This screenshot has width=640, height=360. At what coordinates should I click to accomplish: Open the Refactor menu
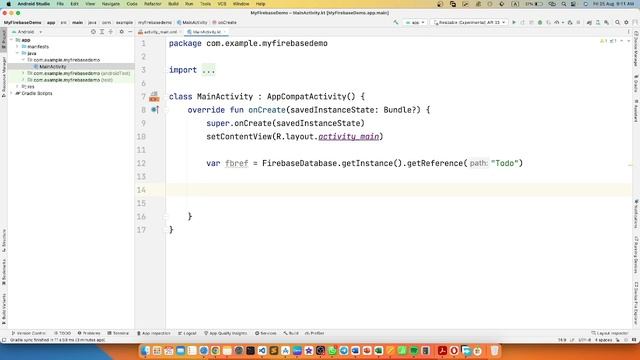click(153, 4)
